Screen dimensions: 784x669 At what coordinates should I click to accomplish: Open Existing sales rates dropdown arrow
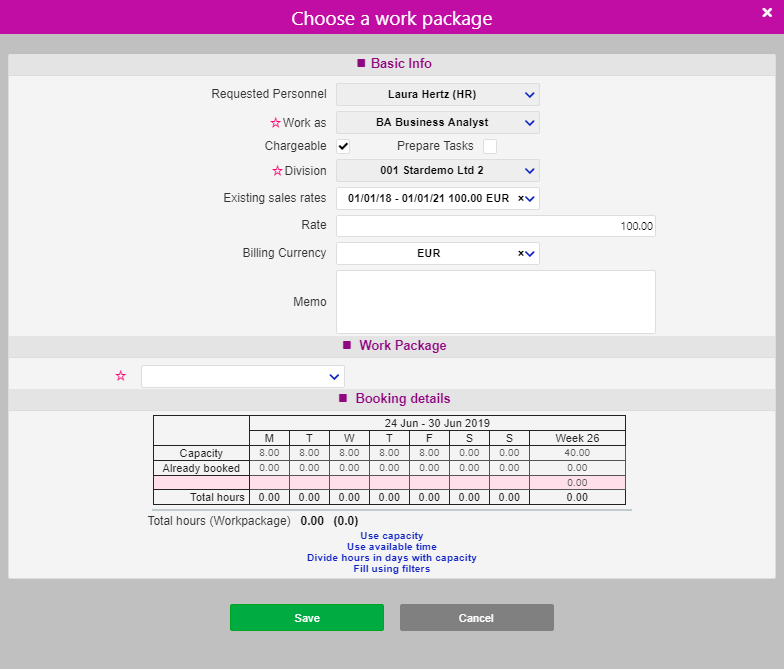tap(530, 199)
